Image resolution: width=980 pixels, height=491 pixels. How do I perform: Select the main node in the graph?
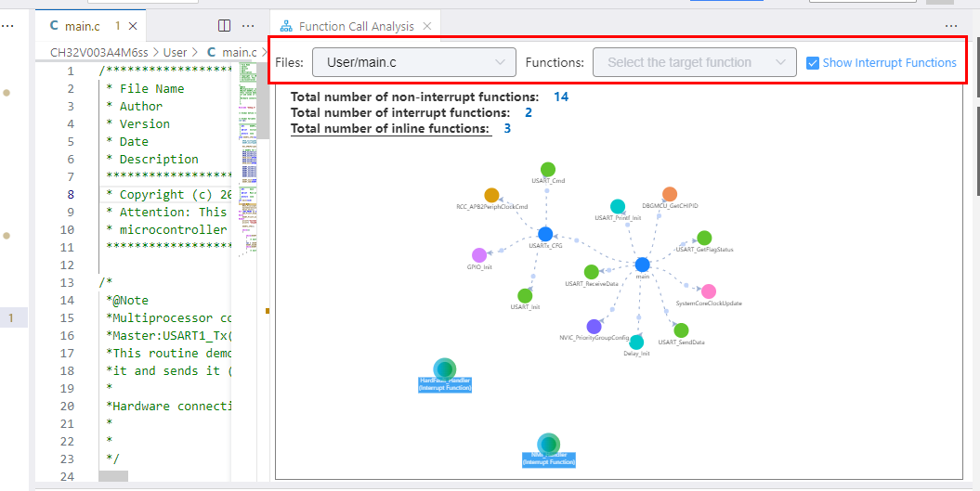pyautogui.click(x=643, y=265)
